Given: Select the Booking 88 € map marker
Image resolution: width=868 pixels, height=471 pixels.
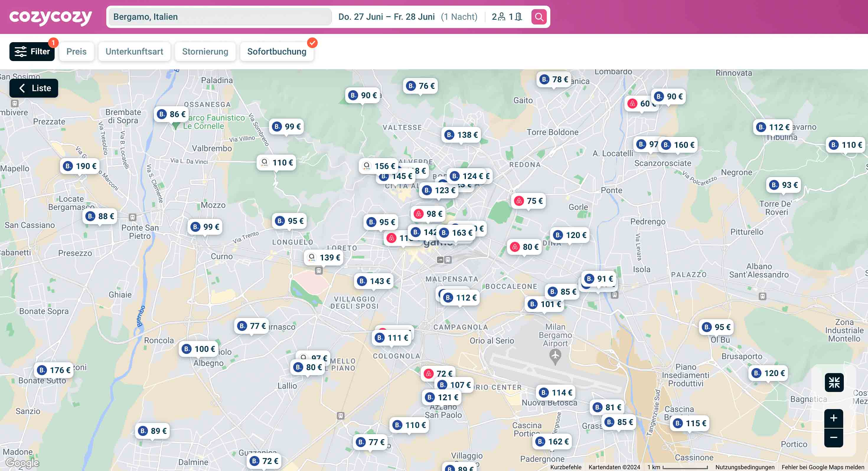Looking at the screenshot, I should 100,216.
